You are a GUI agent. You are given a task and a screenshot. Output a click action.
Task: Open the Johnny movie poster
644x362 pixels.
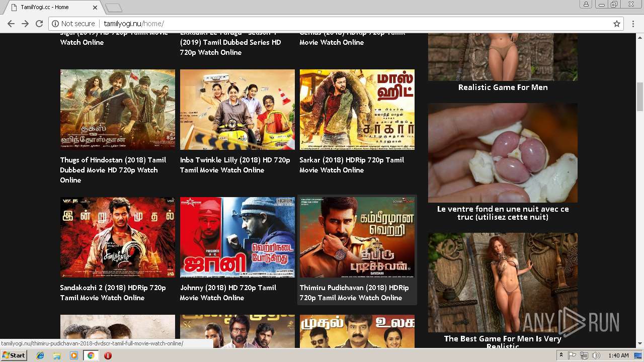tap(237, 237)
